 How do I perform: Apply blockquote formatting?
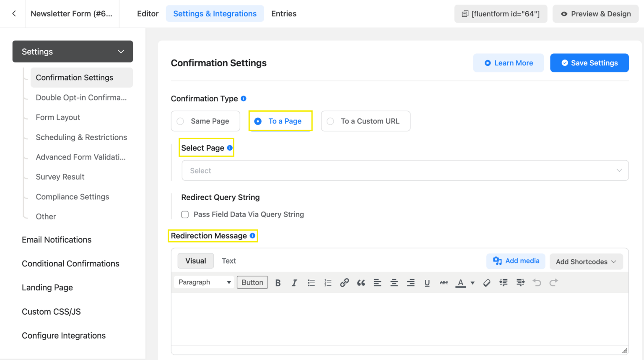click(361, 282)
